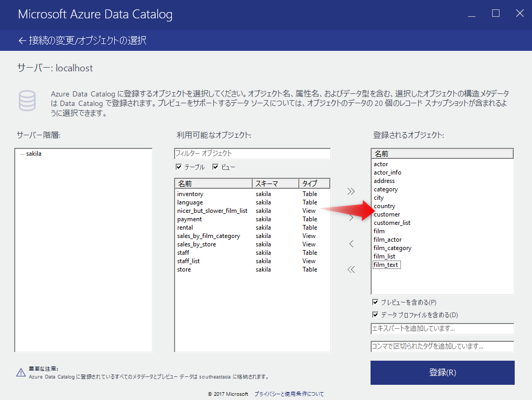This screenshot has height=400, width=532.
Task: Sort by the タイプ column header
Action: 314,183
